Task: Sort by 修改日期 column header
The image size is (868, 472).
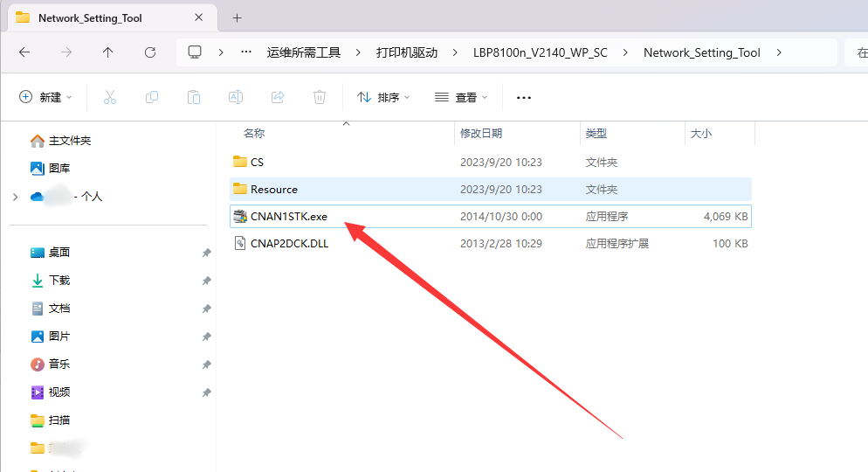Action: 481,134
